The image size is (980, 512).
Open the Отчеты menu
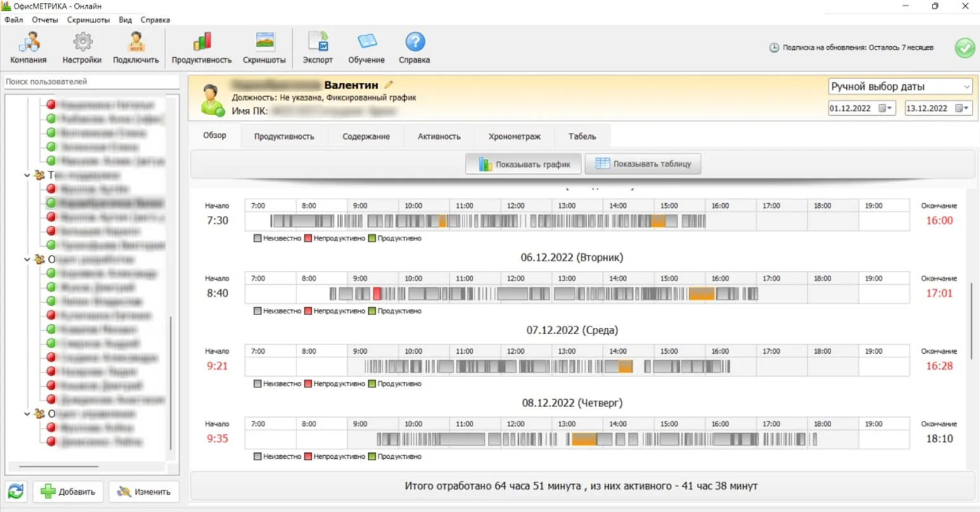click(x=45, y=20)
